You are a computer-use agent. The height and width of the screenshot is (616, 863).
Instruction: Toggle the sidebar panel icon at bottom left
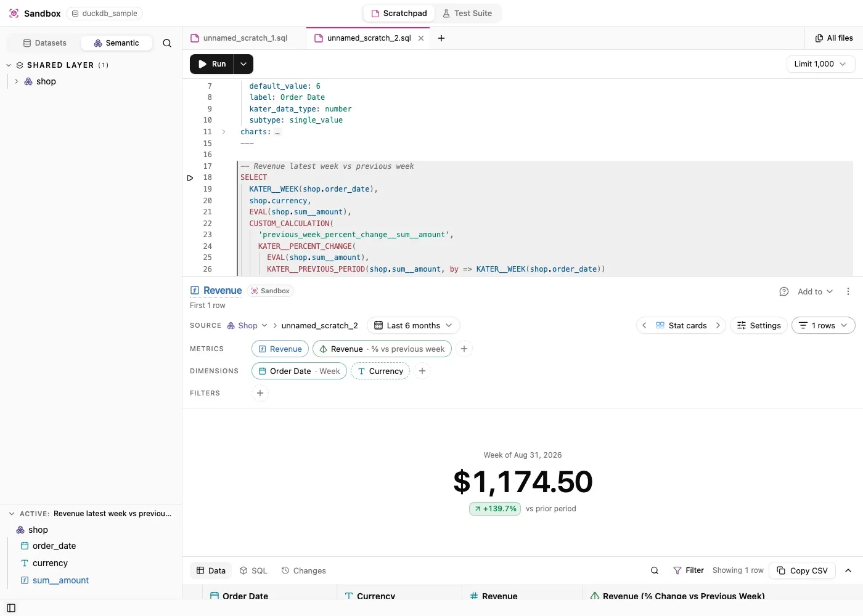[x=11, y=608]
